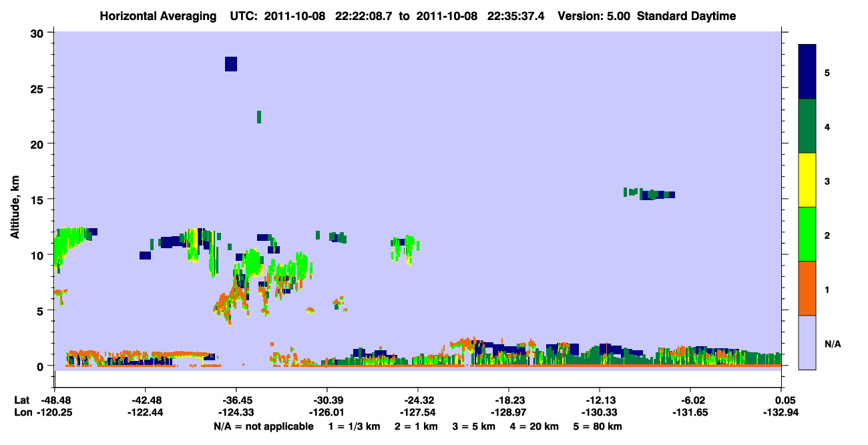This screenshot has height=445, width=868.
Task: Click the small green feature near 22 km altitude
Action: [259, 117]
